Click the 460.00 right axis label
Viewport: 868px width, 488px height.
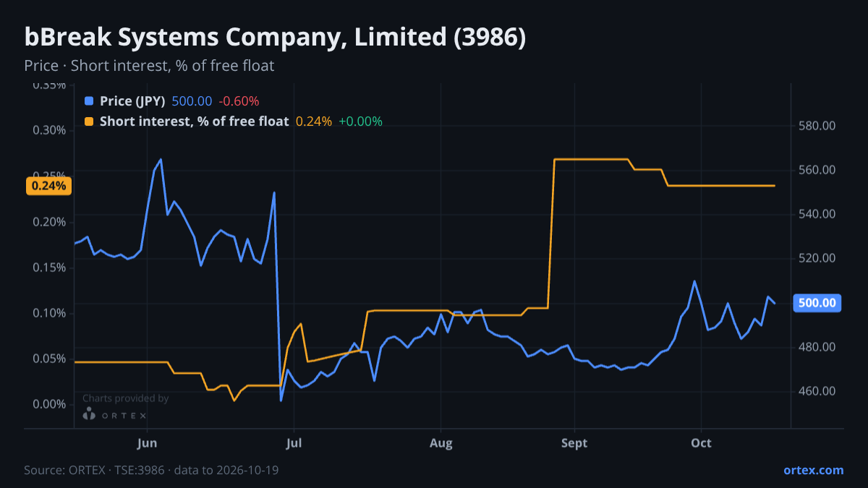tap(817, 391)
